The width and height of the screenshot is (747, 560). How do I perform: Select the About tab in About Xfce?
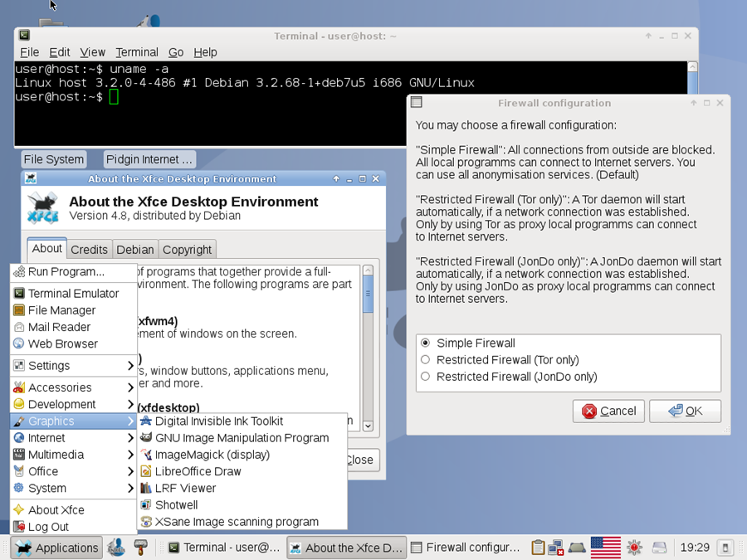(46, 249)
